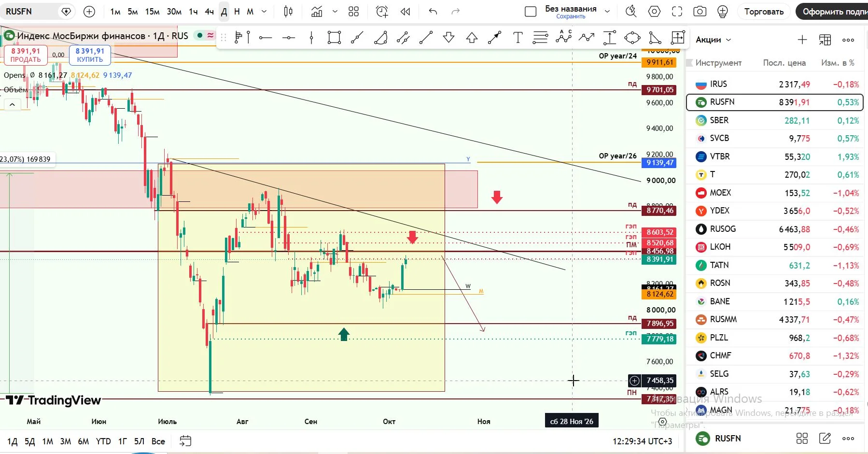Select the ellipse drawing tool

coord(632,38)
